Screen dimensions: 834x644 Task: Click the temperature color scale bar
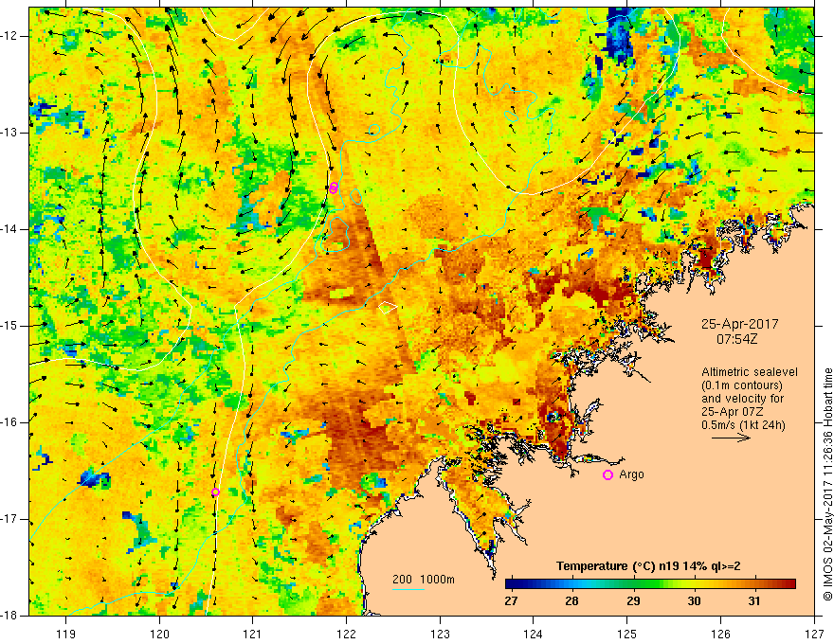(650, 584)
